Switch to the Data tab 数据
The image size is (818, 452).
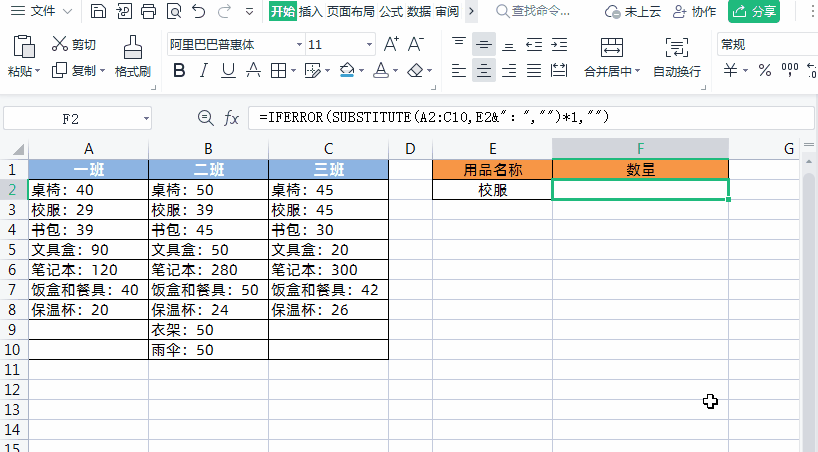[x=419, y=11]
